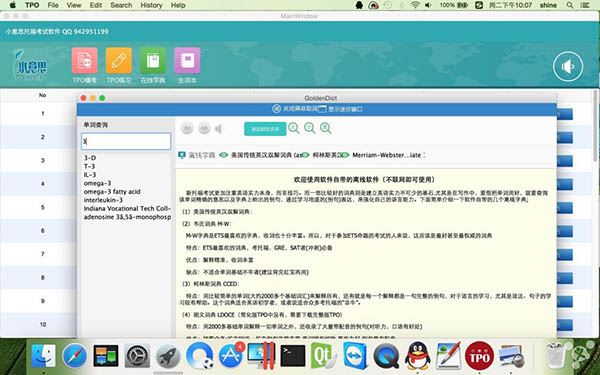
Task: Click the third green magnifier zoom icon
Action: (326, 128)
